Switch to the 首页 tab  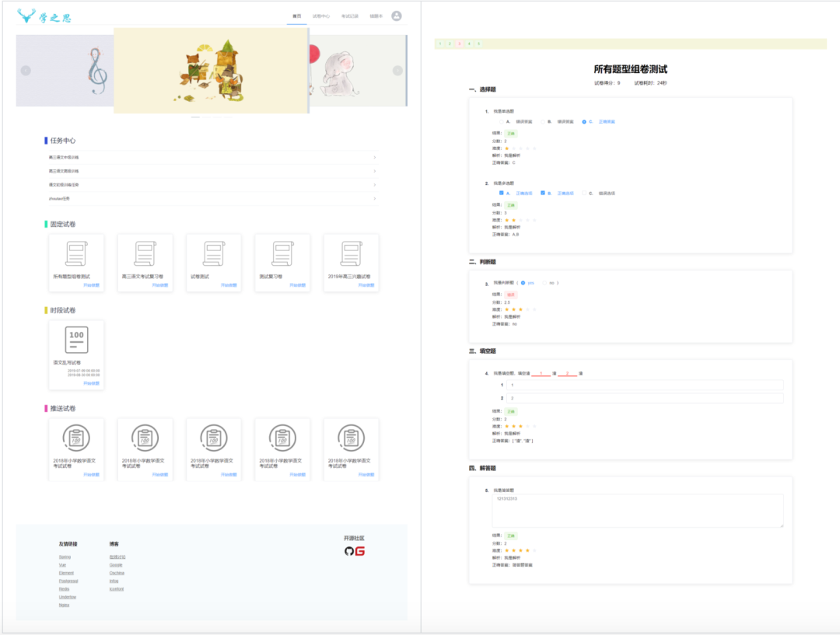[297, 16]
